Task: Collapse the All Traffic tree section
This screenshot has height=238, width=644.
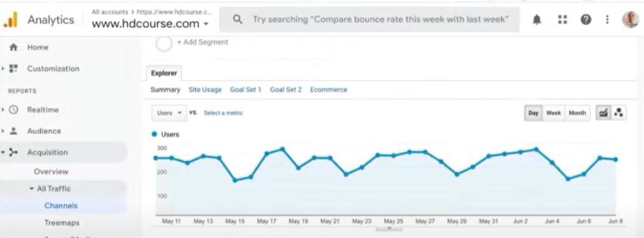Action: click(x=32, y=189)
